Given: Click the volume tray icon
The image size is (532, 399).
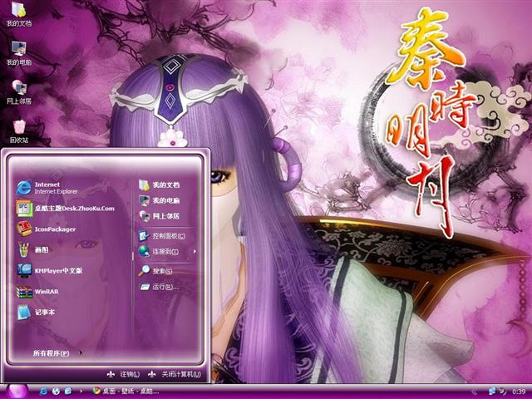Looking at the screenshot, I should click(x=502, y=392).
